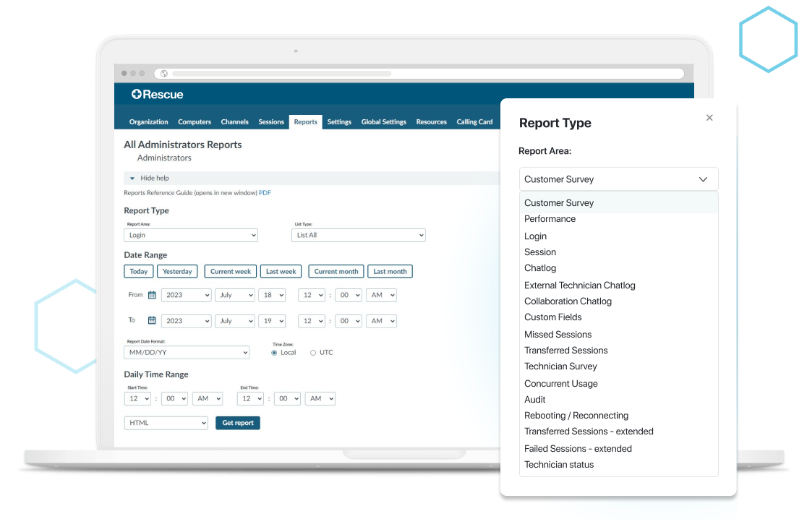Open the From date calendar picker
This screenshot has height=532, width=807.
(150, 295)
